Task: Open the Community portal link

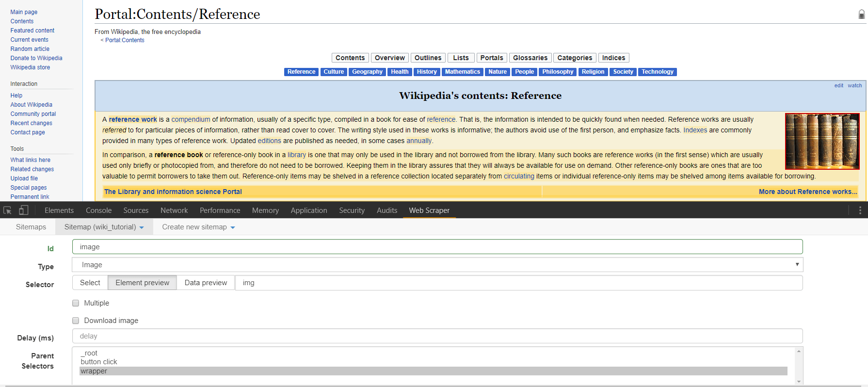Action: pos(33,114)
